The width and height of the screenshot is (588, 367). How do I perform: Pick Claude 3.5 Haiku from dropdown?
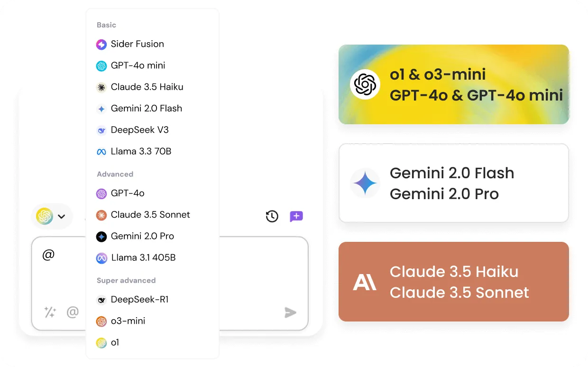tap(147, 87)
